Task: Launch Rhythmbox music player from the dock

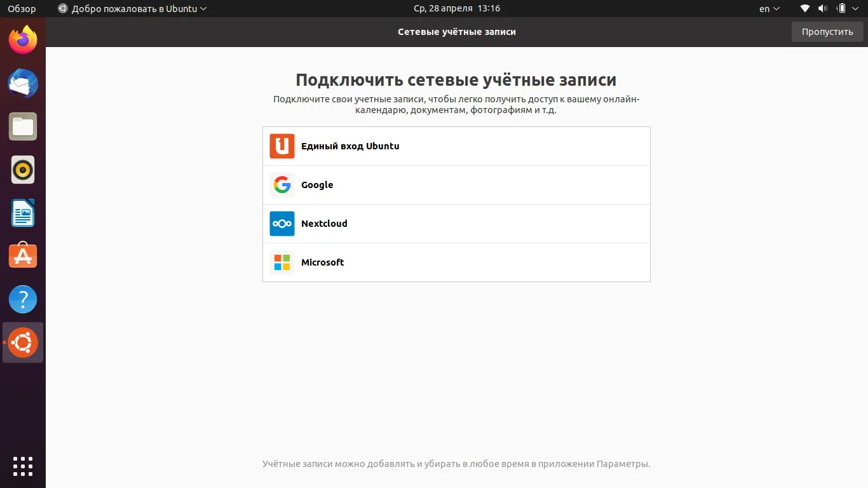Action: (x=23, y=170)
